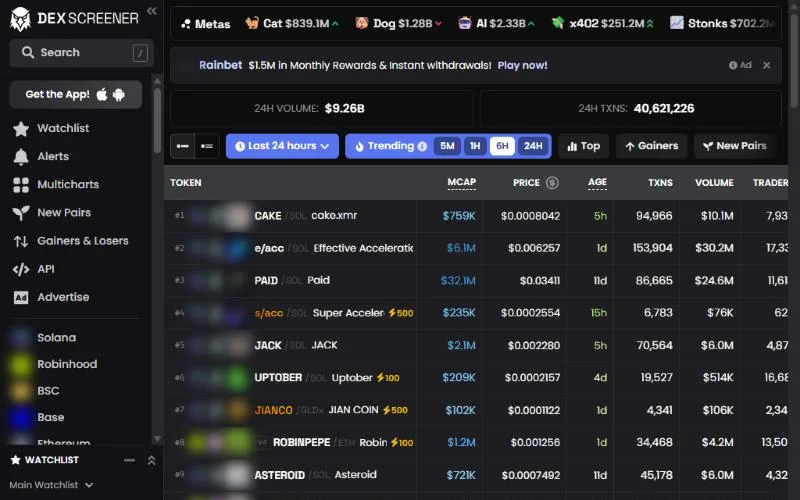This screenshot has height=500, width=800.
Task: Open Watchlist in sidebar menu
Action: pos(63,129)
